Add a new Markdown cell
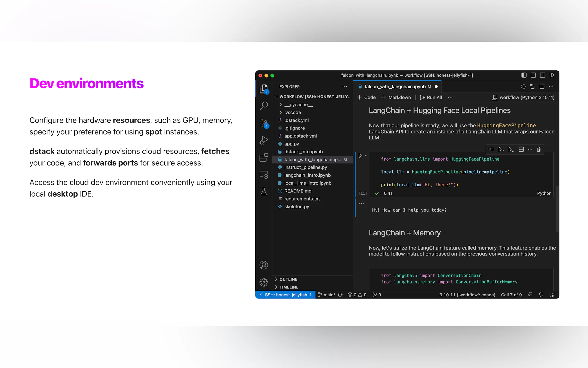The height and width of the screenshot is (368, 588). 396,98
